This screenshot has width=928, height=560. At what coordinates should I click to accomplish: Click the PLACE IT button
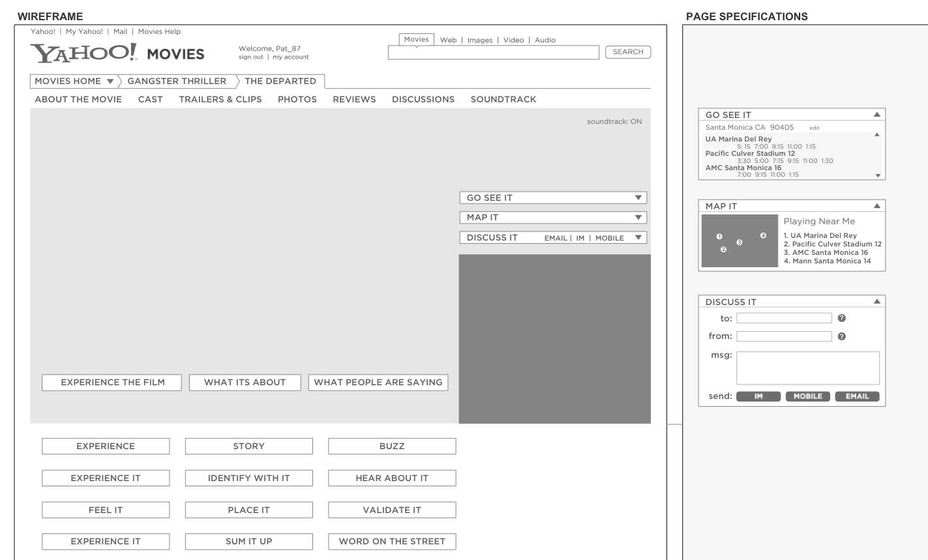coord(249,510)
